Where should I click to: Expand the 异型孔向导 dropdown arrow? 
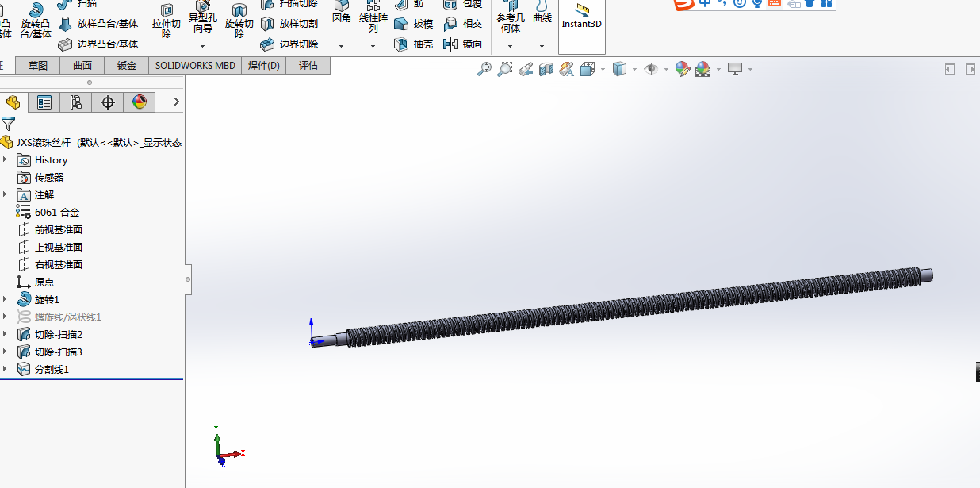202,46
